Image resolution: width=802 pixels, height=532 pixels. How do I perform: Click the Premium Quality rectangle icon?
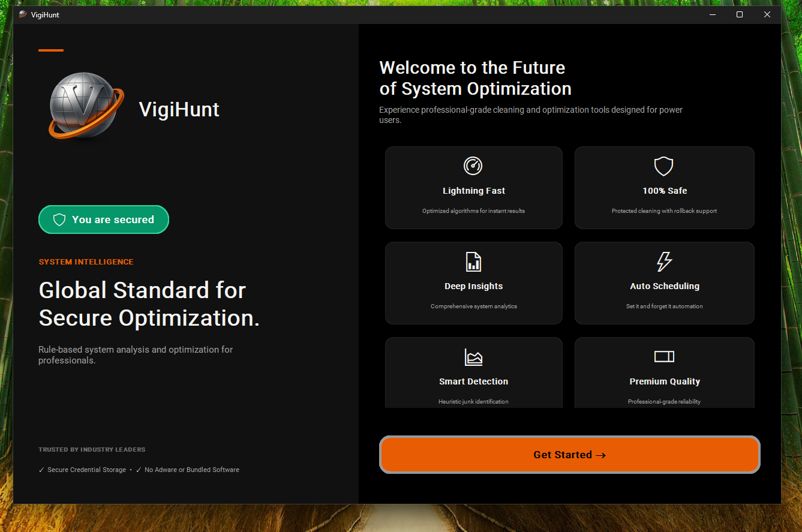pos(664,357)
